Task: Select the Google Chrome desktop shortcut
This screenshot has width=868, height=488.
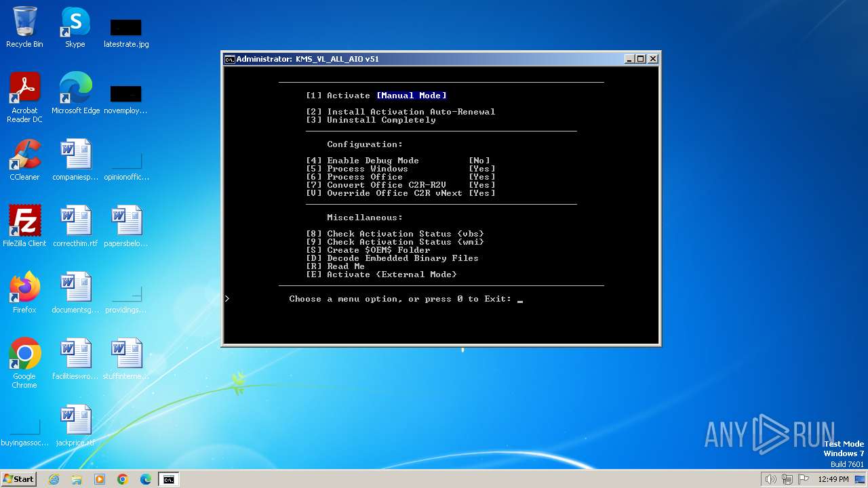Action: pyautogui.click(x=24, y=363)
